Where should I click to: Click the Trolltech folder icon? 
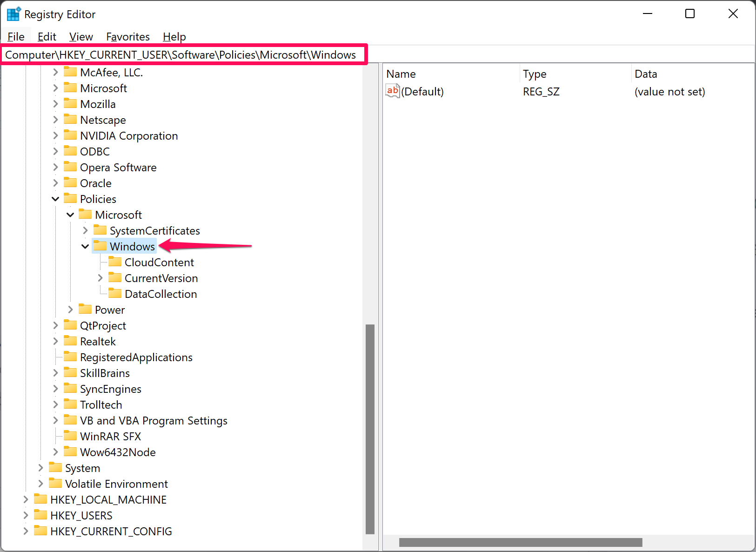click(x=70, y=404)
